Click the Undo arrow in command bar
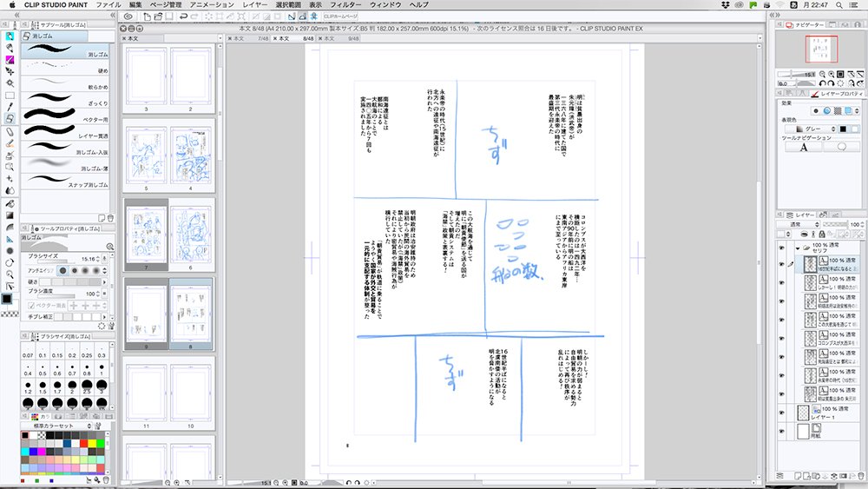 tap(183, 17)
